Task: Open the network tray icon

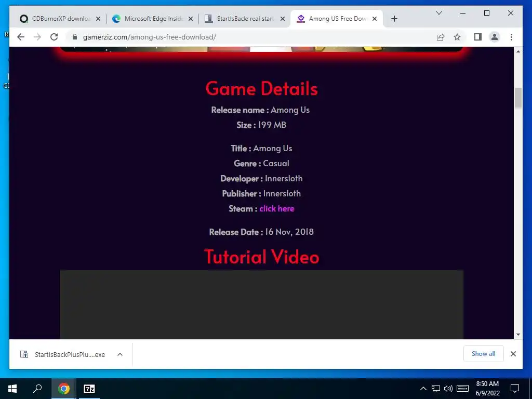Action: point(436,389)
